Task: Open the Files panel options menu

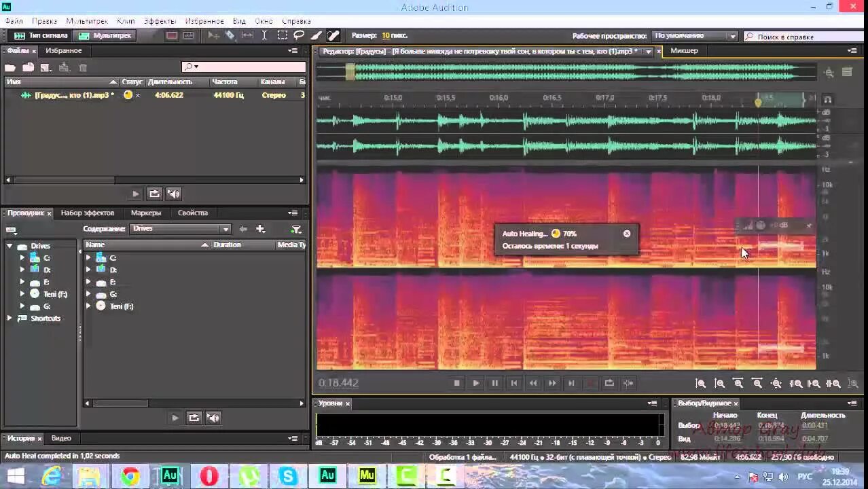Action: point(293,51)
